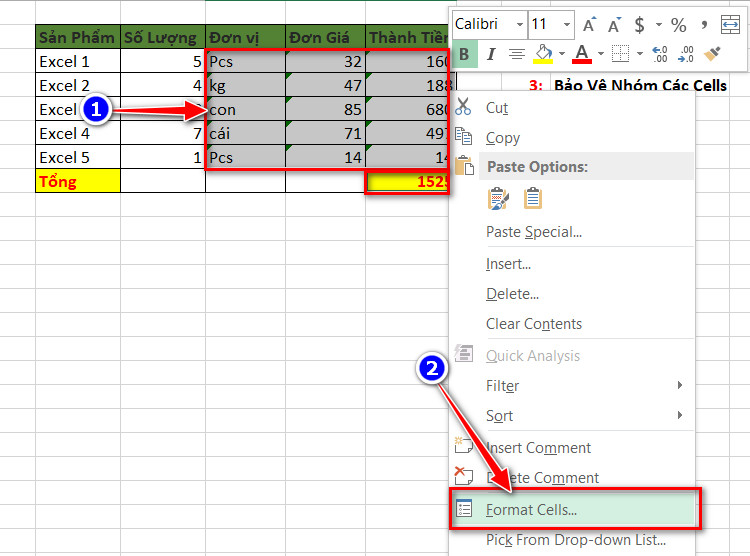Select the plain clipboard paste option
The width and height of the screenshot is (750, 556).
click(x=533, y=199)
